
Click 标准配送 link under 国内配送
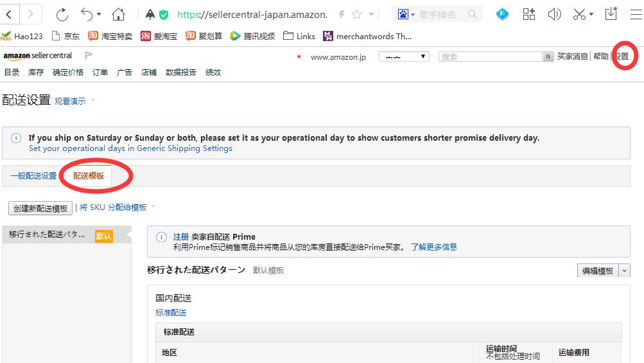pos(171,313)
